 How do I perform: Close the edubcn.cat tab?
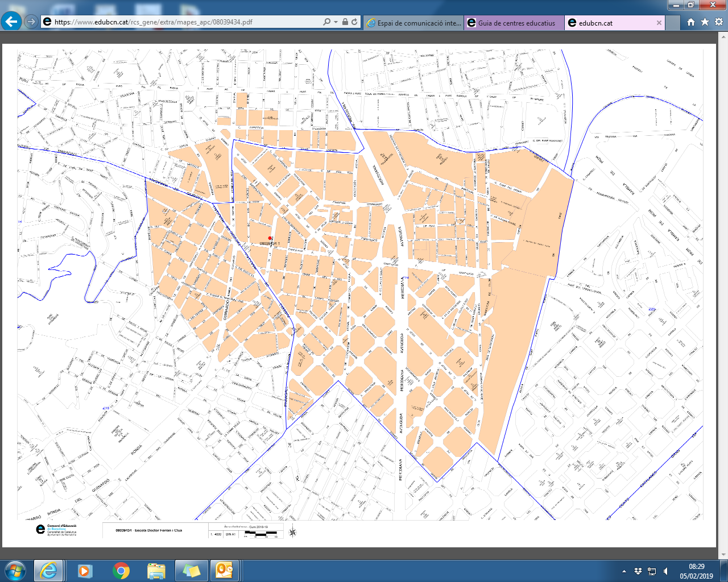659,23
